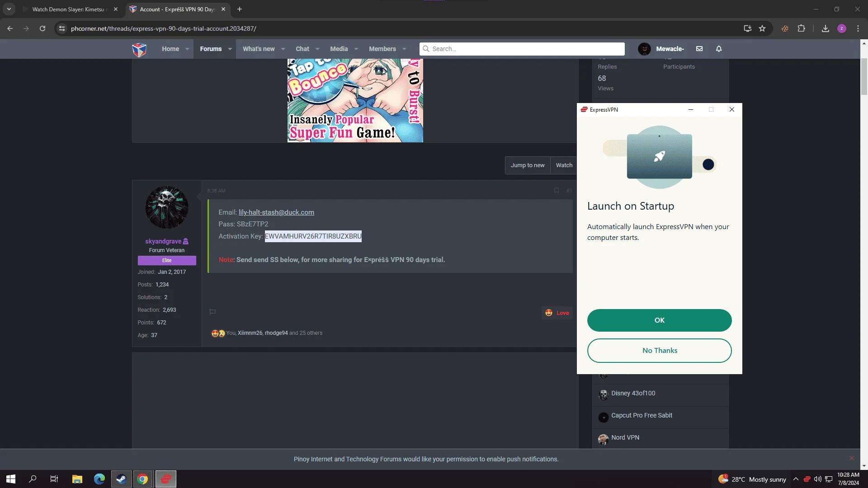Open the Capcut Pro Free Sabit thread
Viewport: 868px width, 488px height.
point(642,415)
